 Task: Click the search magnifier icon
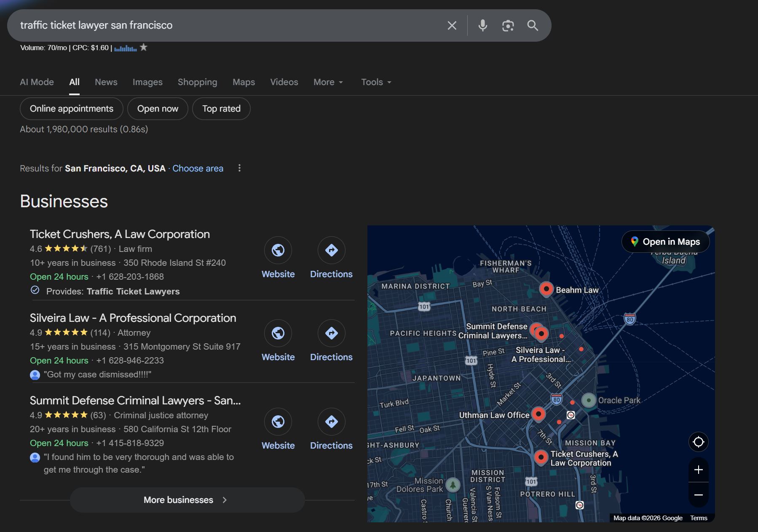click(532, 25)
